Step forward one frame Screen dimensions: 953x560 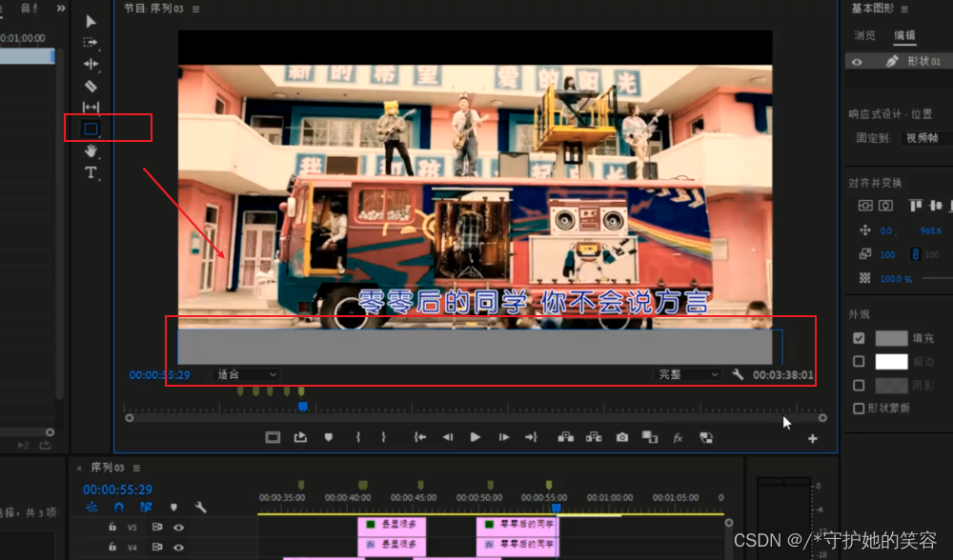coord(504,437)
